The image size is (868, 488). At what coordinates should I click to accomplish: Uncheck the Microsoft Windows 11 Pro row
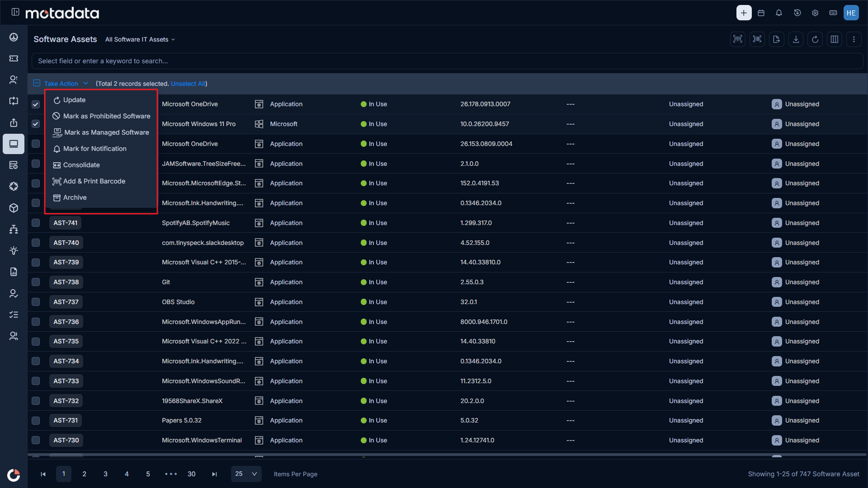[36, 124]
